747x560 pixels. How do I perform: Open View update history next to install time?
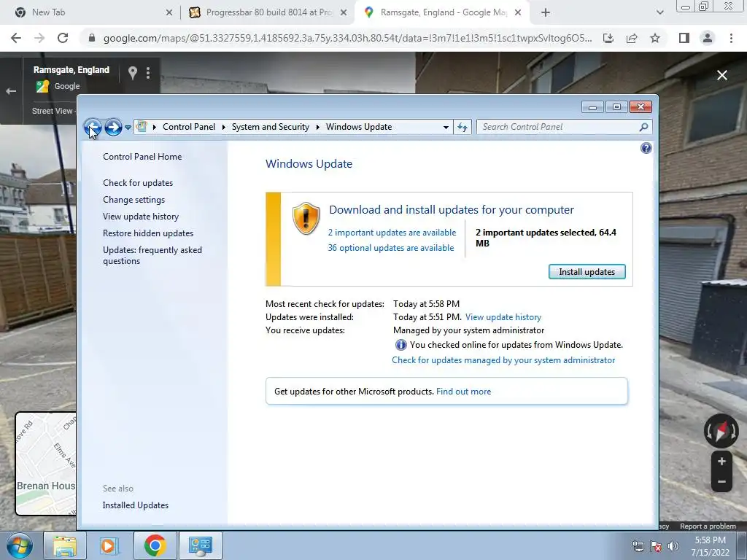click(x=503, y=317)
